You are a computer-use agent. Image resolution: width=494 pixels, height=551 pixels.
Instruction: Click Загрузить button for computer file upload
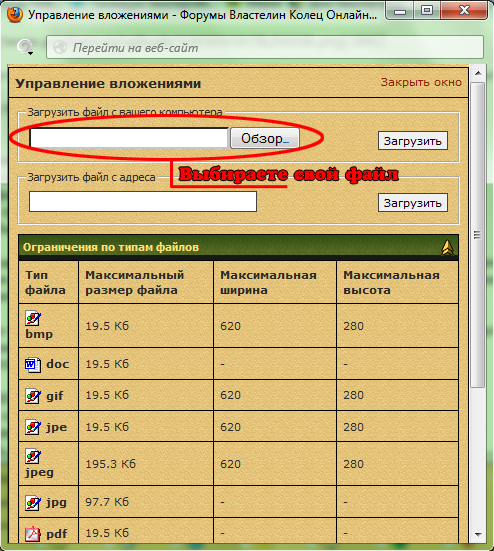click(x=412, y=141)
